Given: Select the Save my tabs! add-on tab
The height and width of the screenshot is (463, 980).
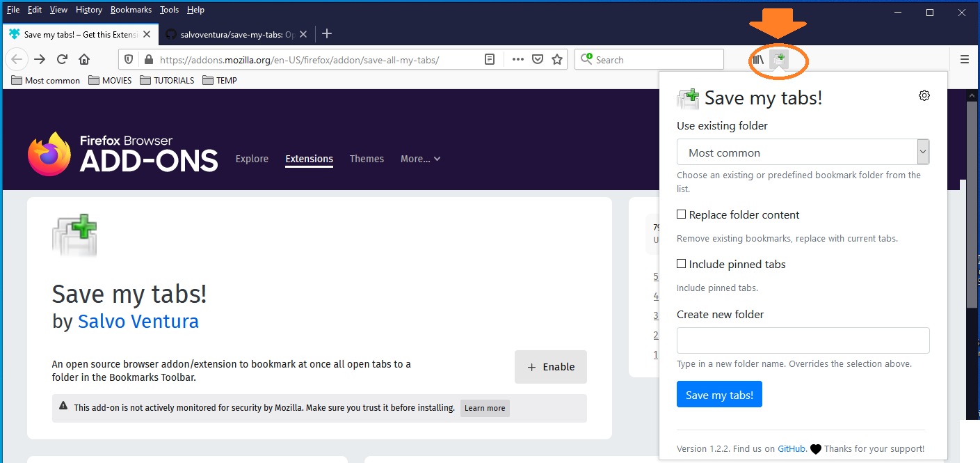Looking at the screenshot, I should click(x=80, y=33).
